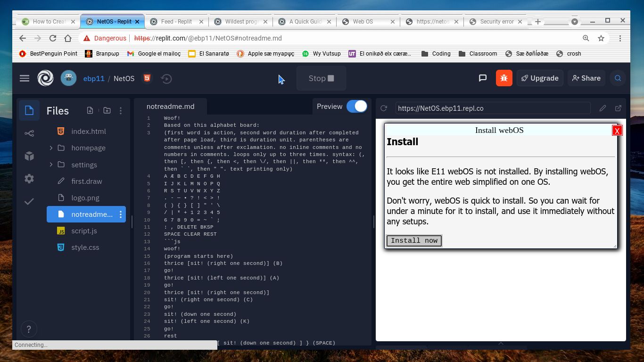The width and height of the screenshot is (644, 362).
Task: Switch to How to Create tab
Action: 49,21
